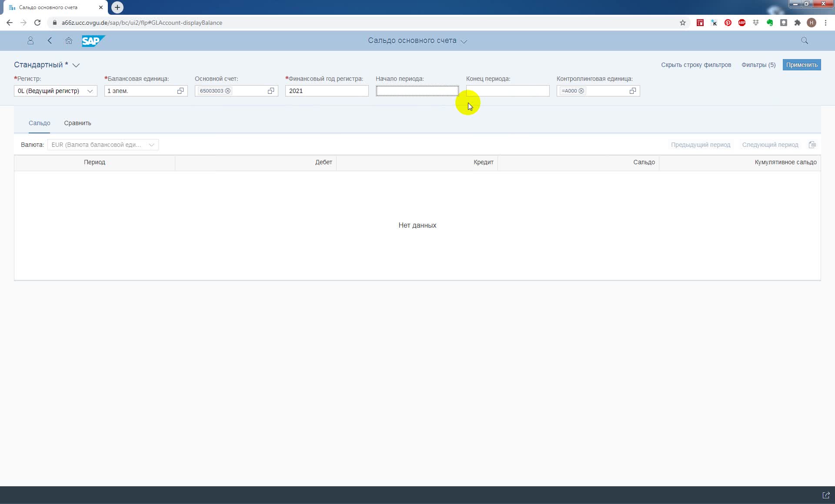Remove the =A000 token

(x=581, y=91)
